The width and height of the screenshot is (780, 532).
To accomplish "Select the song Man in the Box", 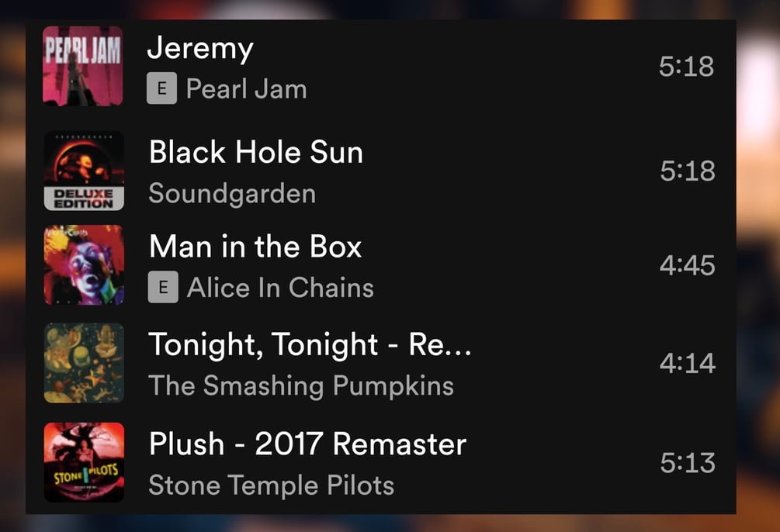I will 255,246.
